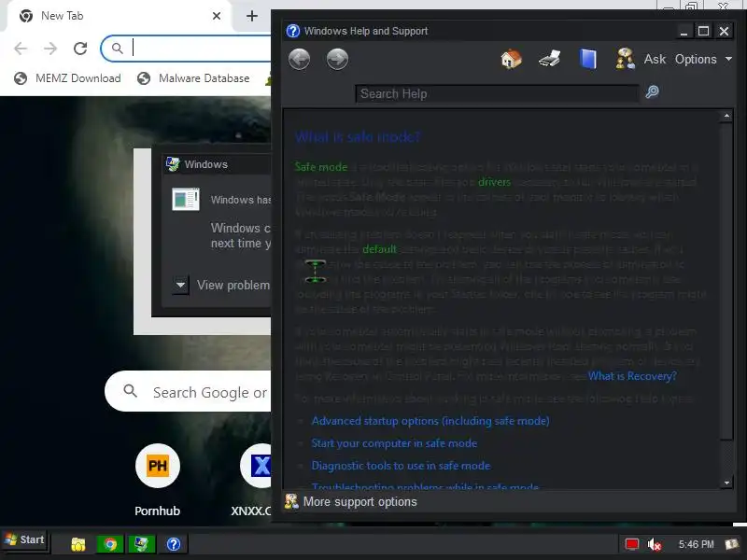Expand View problem details arrow in Windows dialog
The height and width of the screenshot is (560, 747).
180,286
